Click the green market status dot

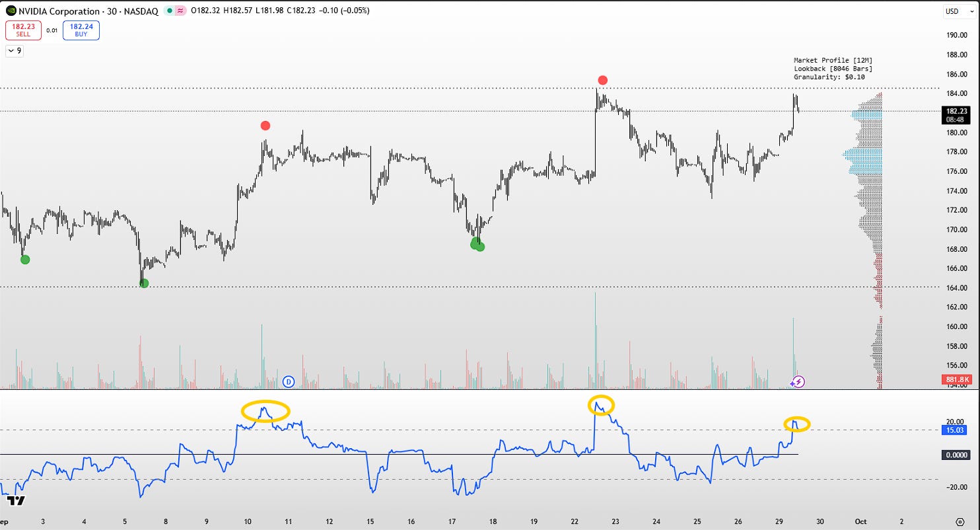(x=170, y=11)
